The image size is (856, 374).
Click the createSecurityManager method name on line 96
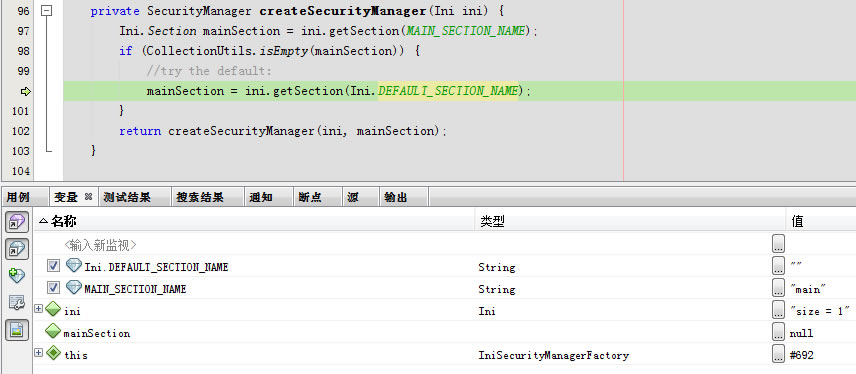click(342, 11)
